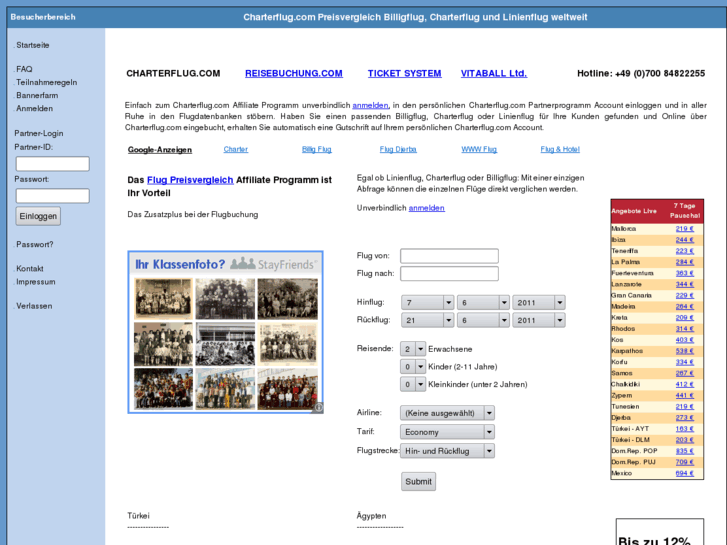This screenshot has height=545, width=727.
Task: Click the Submit button
Action: click(x=418, y=481)
